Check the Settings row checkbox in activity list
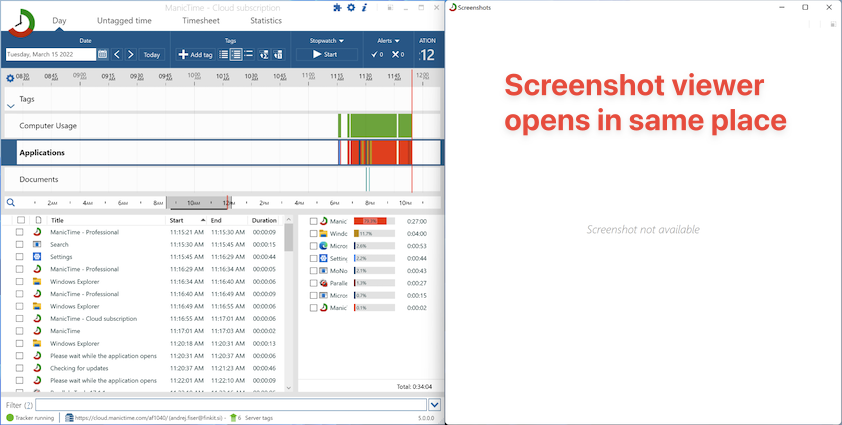This screenshot has height=425, width=842. (x=19, y=257)
